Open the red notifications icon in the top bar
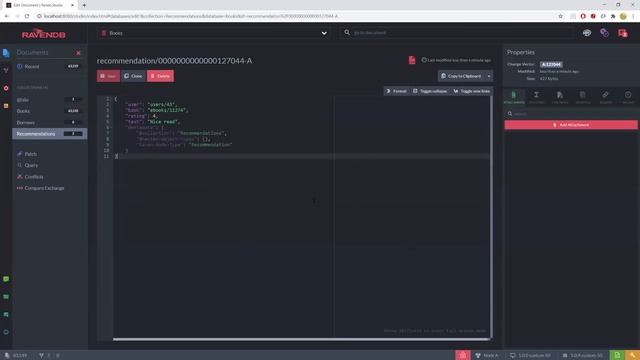Image resolution: width=640 pixels, height=360 pixels. point(622,33)
